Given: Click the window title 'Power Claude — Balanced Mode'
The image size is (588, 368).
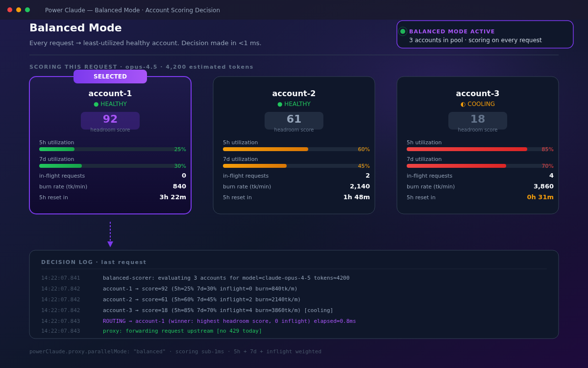Looking at the screenshot, I should tap(132, 10).
